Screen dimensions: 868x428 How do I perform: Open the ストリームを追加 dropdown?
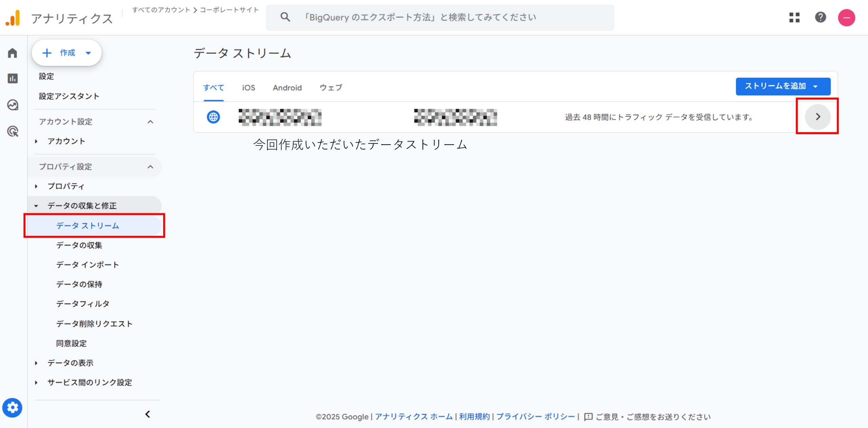783,86
